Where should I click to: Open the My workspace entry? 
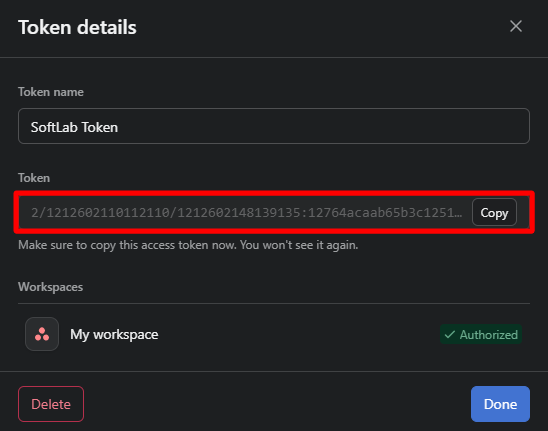(114, 335)
